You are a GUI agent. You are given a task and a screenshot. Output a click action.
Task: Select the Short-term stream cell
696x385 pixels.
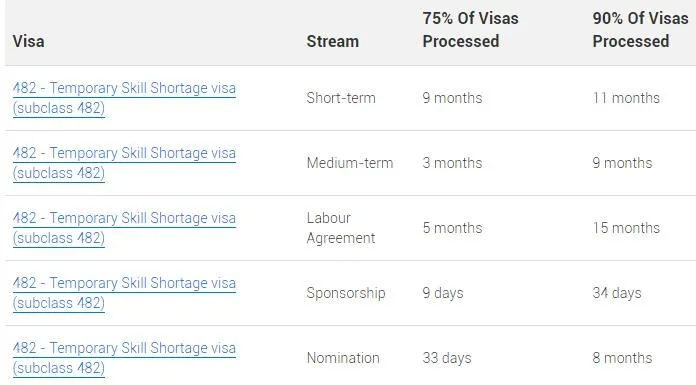point(341,98)
